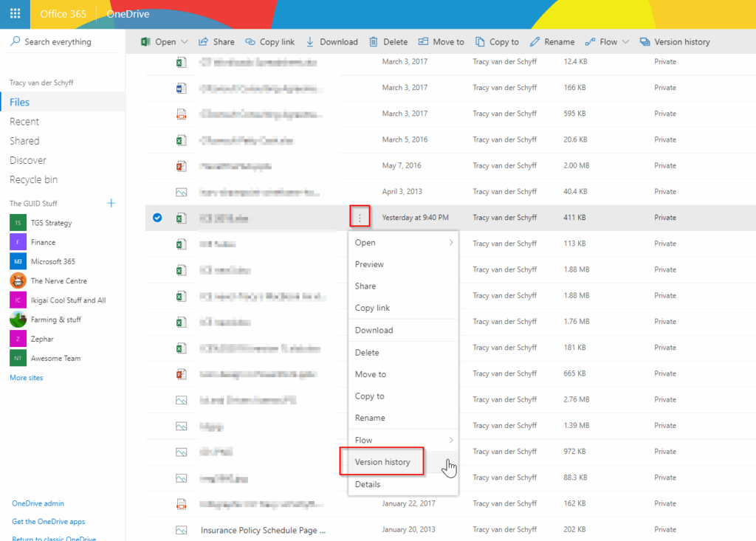Open the TGS Strategy site icon
Viewport: 756px width, 541px height.
16,222
